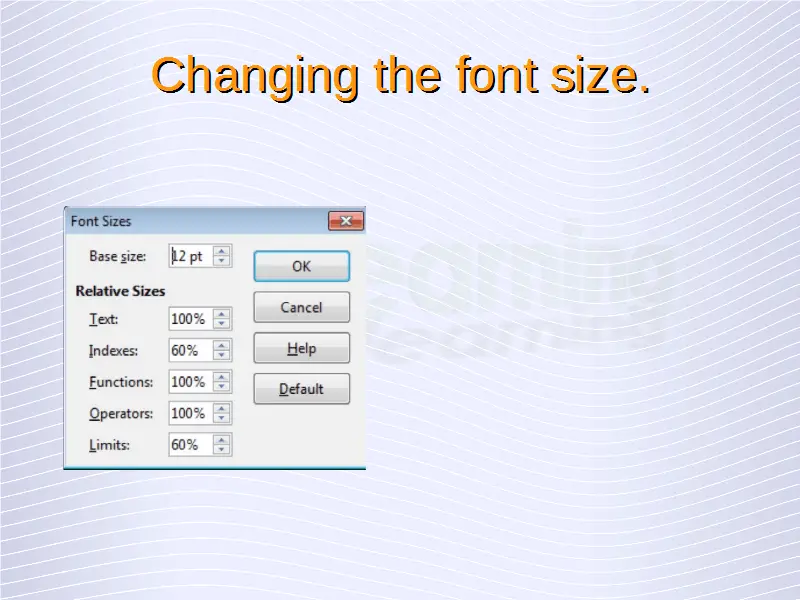Click the Functions percentage field
The height and width of the screenshot is (600, 800).
(190, 382)
